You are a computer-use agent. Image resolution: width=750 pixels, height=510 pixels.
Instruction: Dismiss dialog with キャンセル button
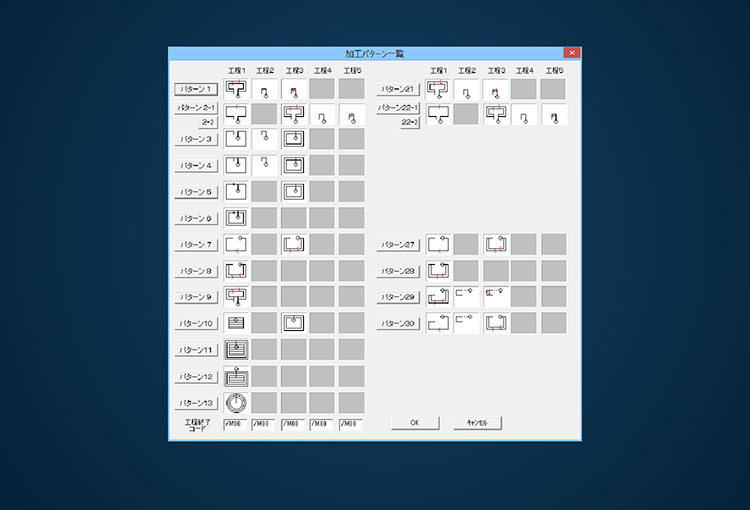[477, 422]
